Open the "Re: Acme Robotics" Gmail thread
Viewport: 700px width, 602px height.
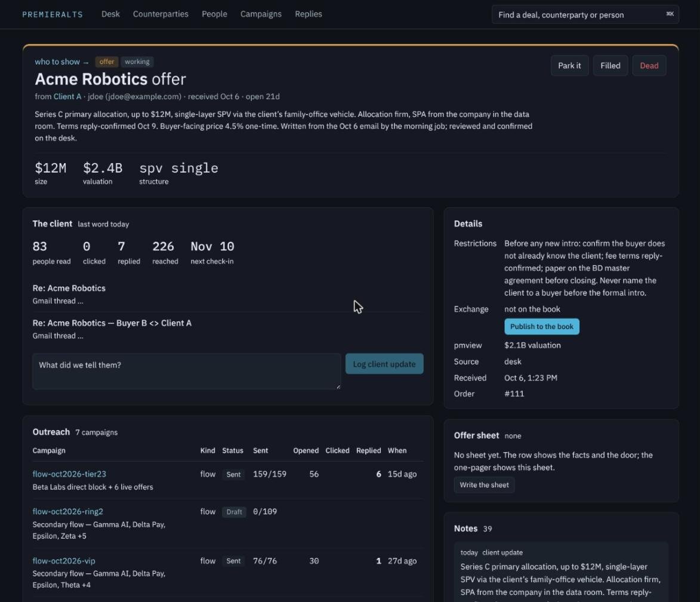69,288
